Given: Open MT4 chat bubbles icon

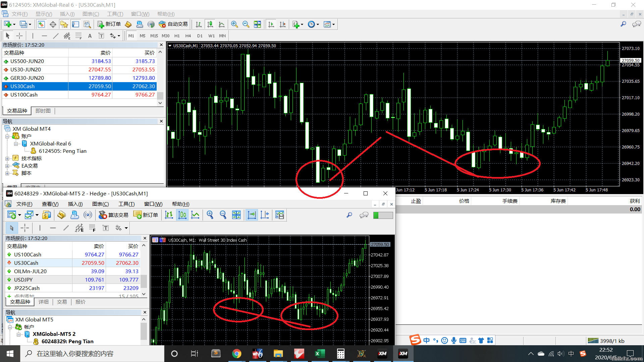Looking at the screenshot, I should coord(636,24).
